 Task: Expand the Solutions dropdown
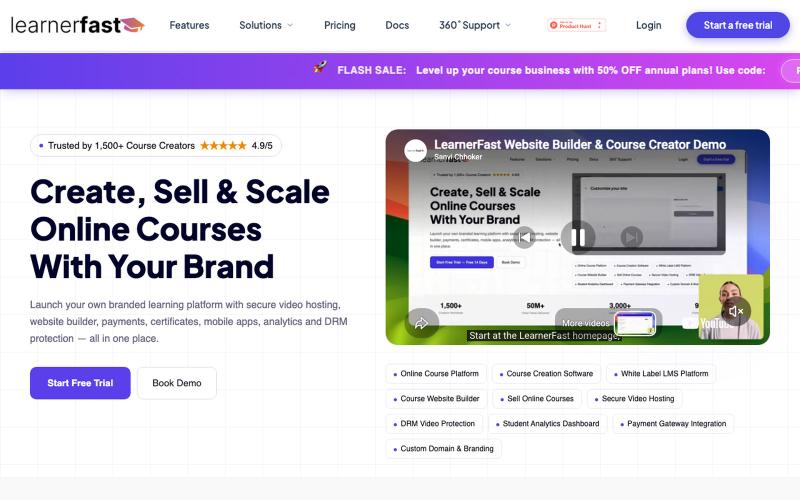[266, 25]
